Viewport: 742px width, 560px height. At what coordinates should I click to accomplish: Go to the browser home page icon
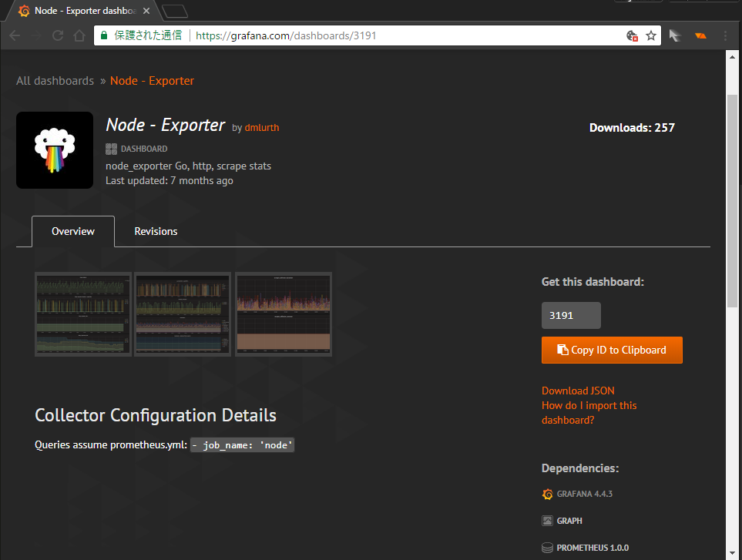point(79,35)
